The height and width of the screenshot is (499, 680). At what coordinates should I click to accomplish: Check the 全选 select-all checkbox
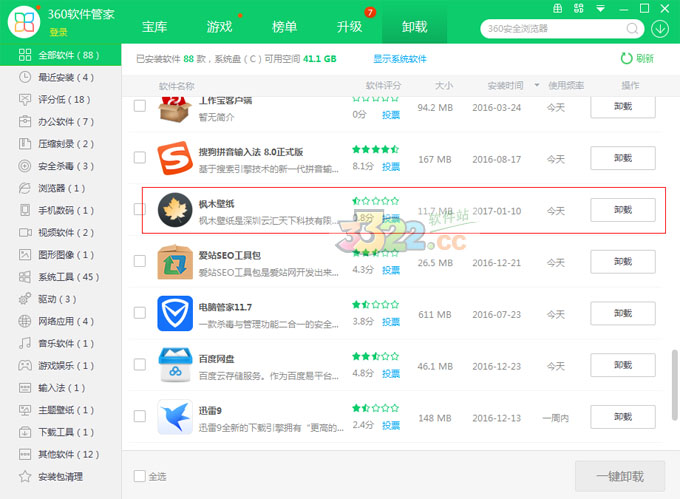(x=140, y=476)
